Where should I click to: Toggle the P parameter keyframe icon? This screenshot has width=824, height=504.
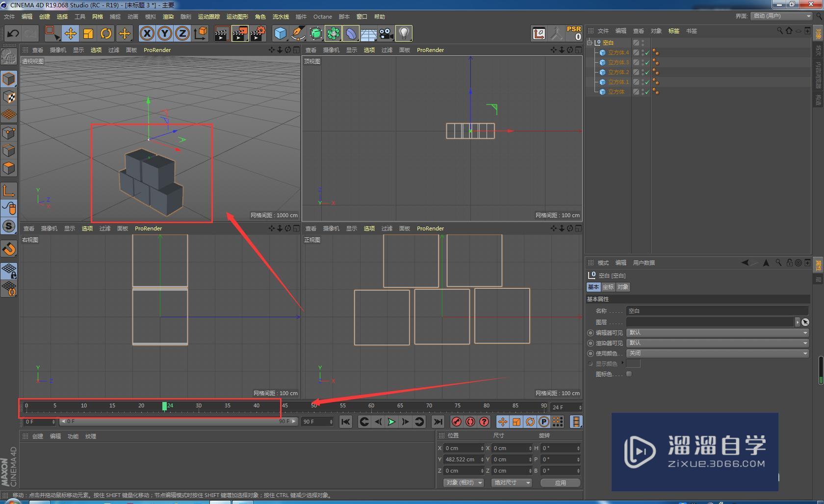click(x=543, y=422)
